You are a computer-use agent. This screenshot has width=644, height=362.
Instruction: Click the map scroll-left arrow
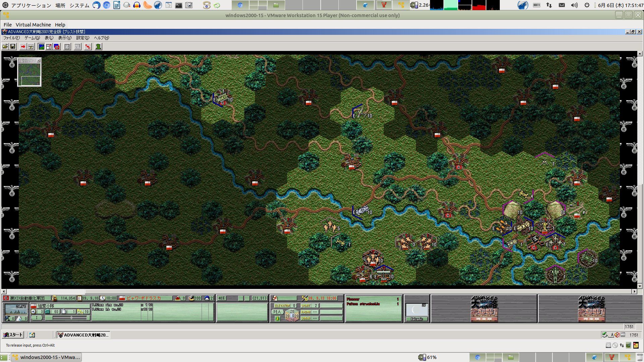point(4,292)
